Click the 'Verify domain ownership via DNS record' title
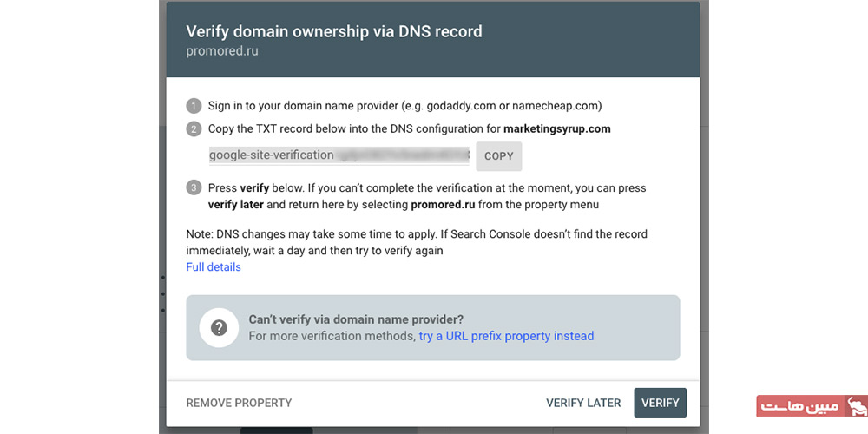 point(334,32)
